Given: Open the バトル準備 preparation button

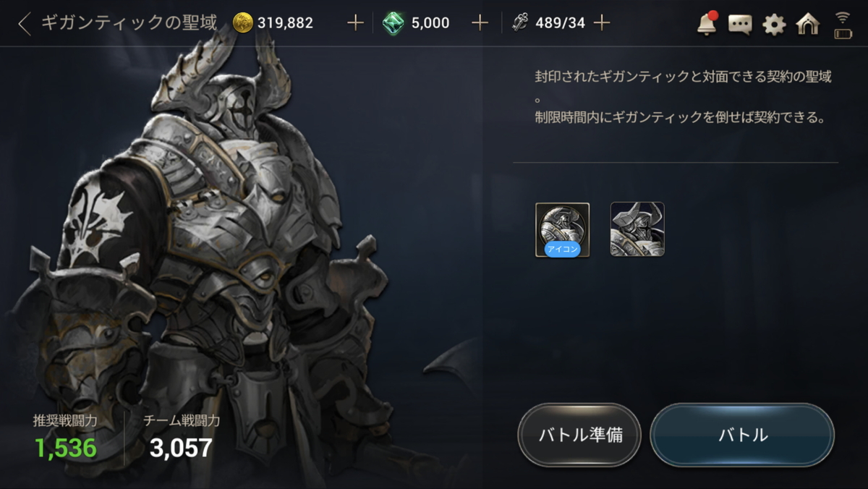Looking at the screenshot, I should tap(580, 435).
